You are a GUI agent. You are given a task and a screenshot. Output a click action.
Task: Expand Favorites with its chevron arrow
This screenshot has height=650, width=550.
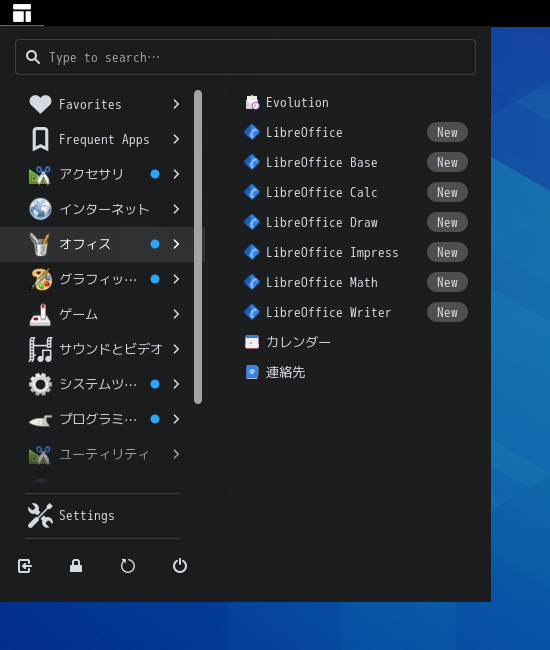pos(176,104)
